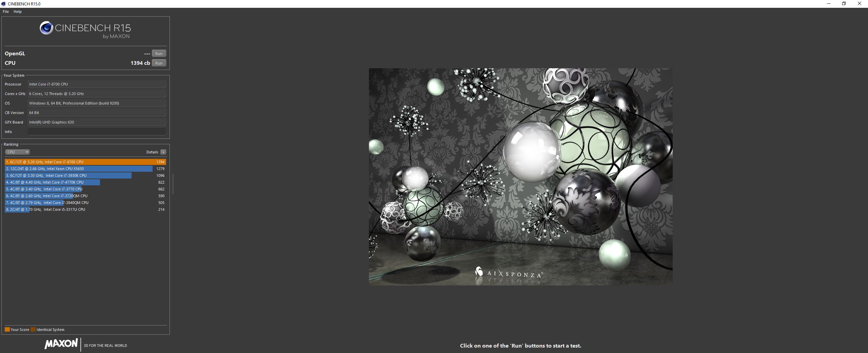Click the minimize window icon

tap(828, 4)
